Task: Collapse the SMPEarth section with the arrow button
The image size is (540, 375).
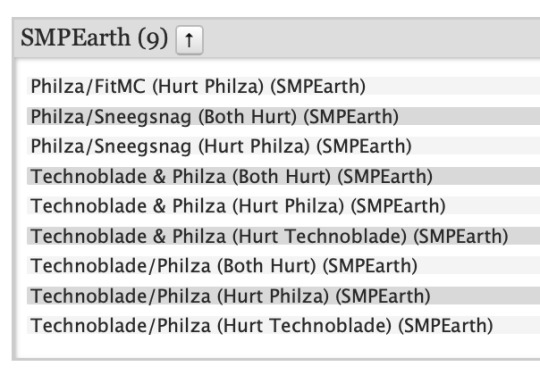Action: (x=189, y=40)
